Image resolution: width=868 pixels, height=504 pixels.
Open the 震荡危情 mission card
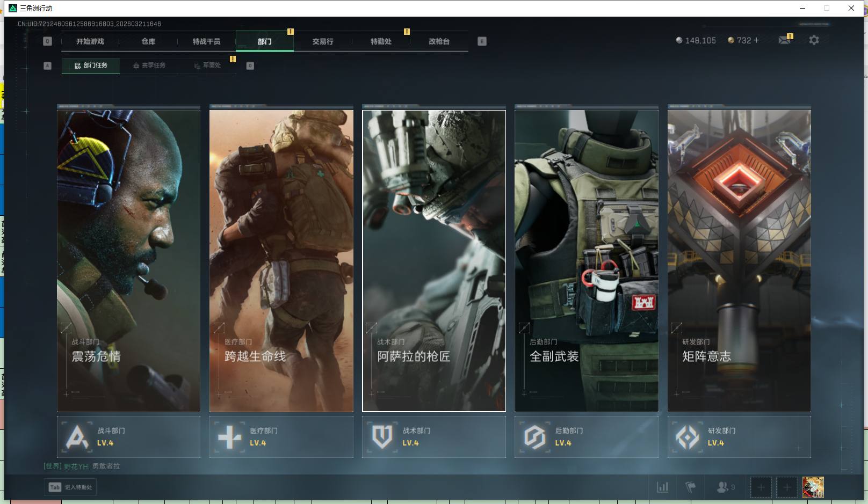pyautogui.click(x=128, y=260)
